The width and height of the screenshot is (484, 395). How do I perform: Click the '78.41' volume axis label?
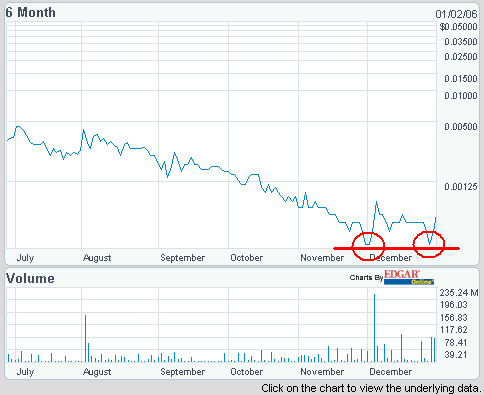coord(455,342)
